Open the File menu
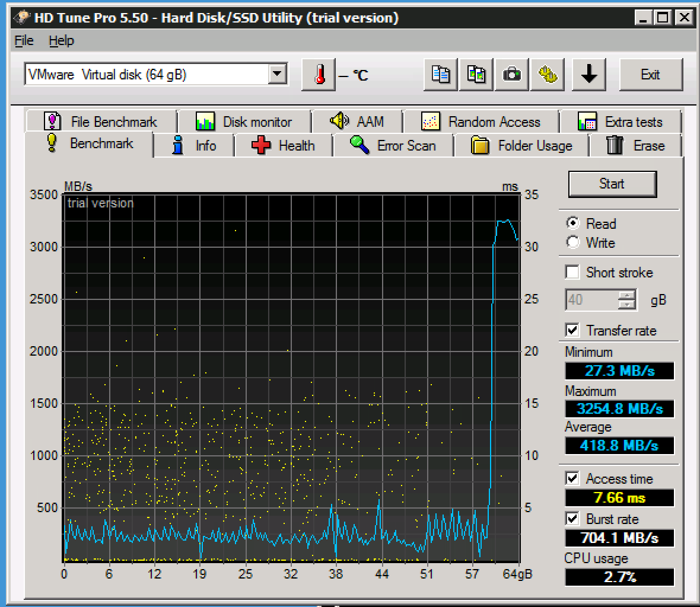 [24, 40]
